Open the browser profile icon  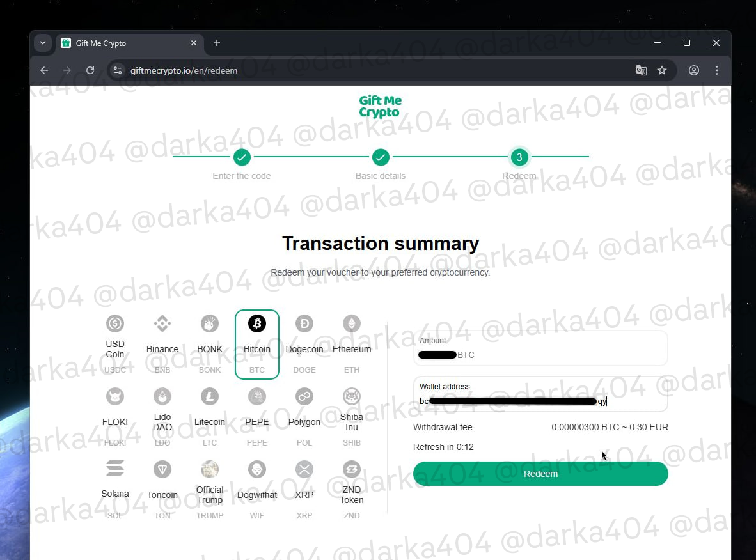click(x=694, y=70)
